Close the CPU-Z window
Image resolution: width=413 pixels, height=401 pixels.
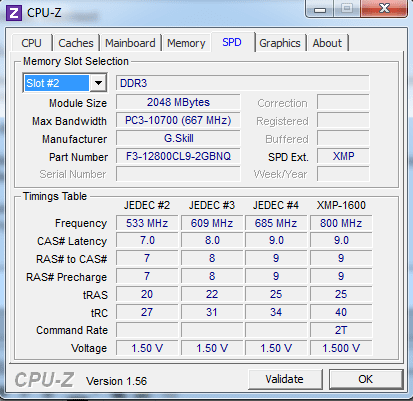click(384, 8)
